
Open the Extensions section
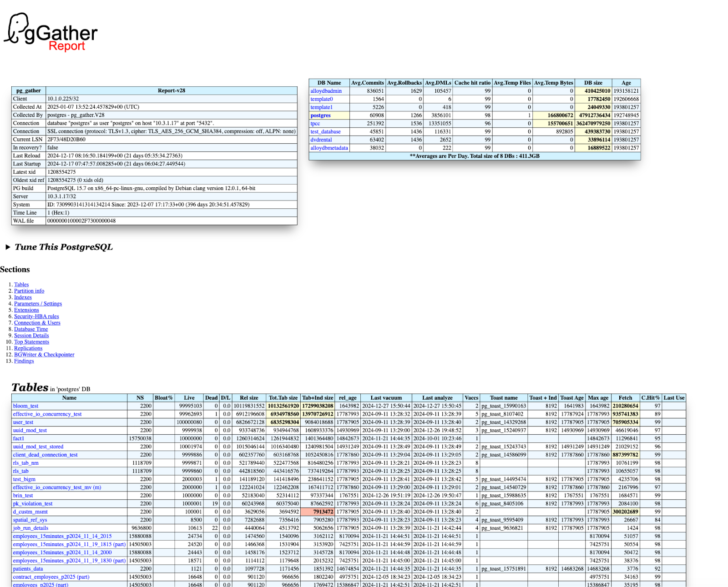[x=26, y=310]
